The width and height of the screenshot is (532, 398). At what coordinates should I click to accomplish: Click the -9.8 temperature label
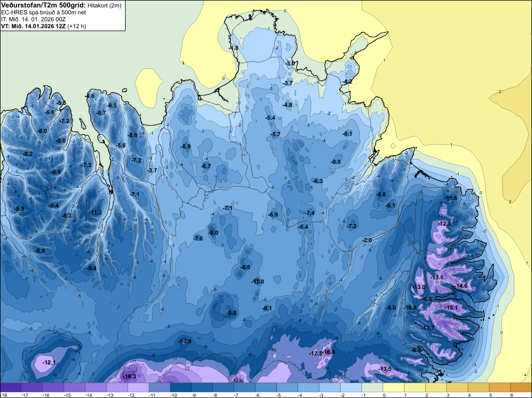coord(232,313)
